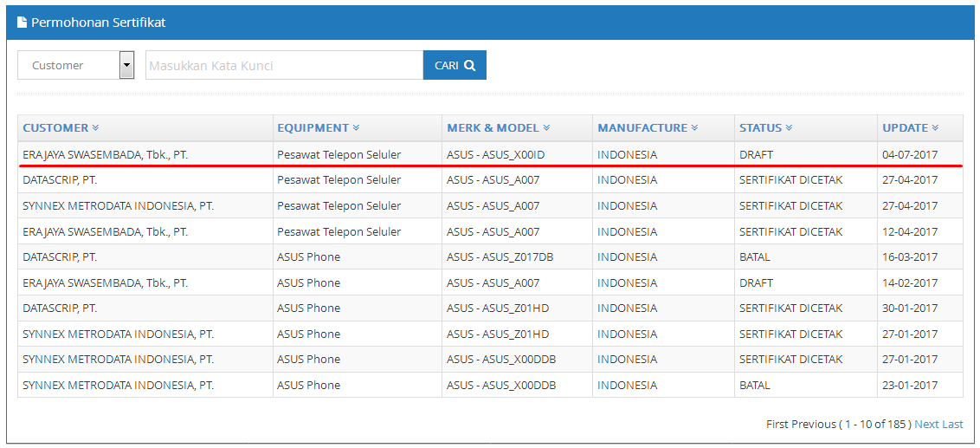The height and width of the screenshot is (448, 980).
Task: Sort by EQUIPMENT column arrow icon
Action: [357, 127]
